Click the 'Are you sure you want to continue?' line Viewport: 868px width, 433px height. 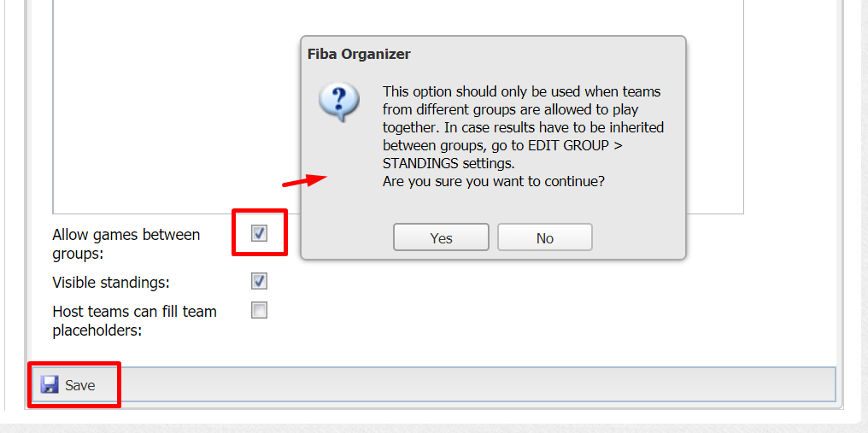click(493, 181)
